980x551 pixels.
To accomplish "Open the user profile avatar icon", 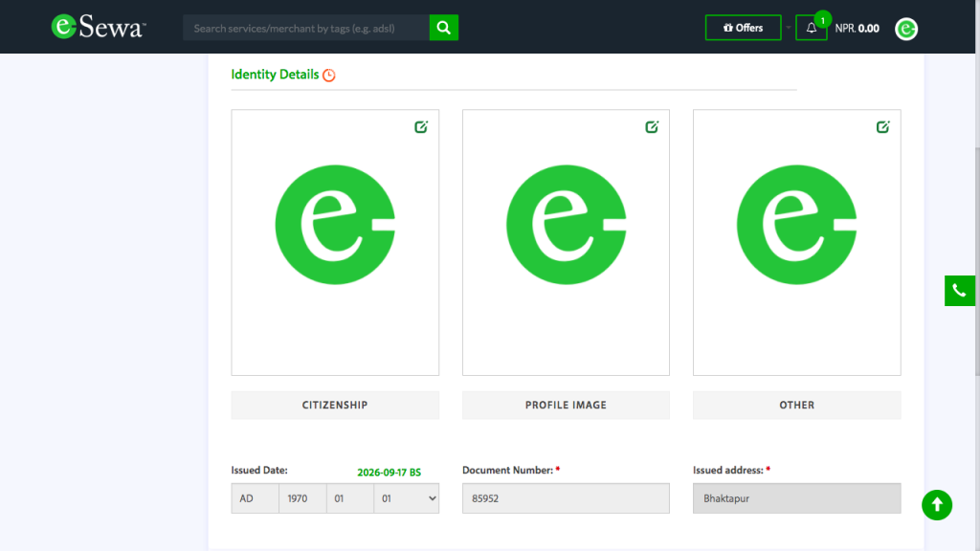I will (906, 29).
